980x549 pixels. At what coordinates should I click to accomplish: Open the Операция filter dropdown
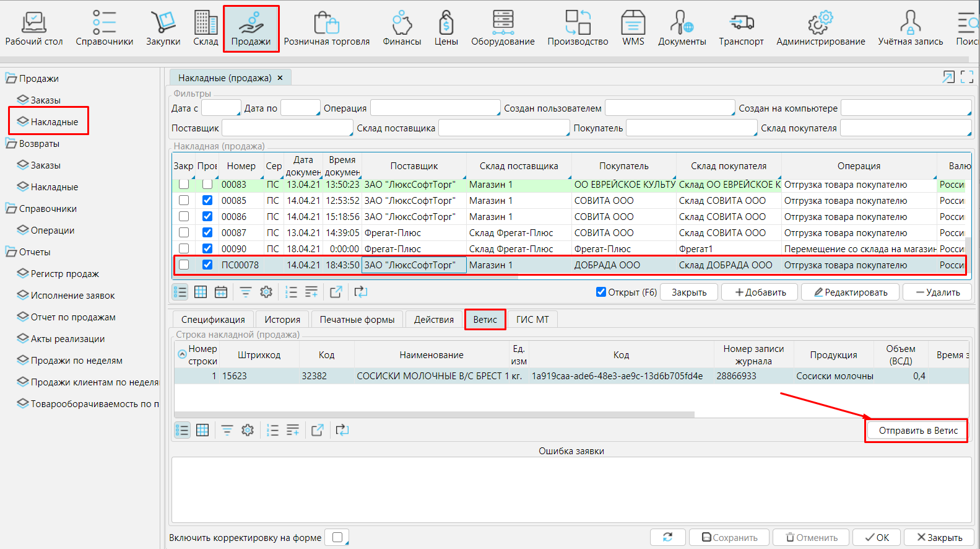[435, 108]
